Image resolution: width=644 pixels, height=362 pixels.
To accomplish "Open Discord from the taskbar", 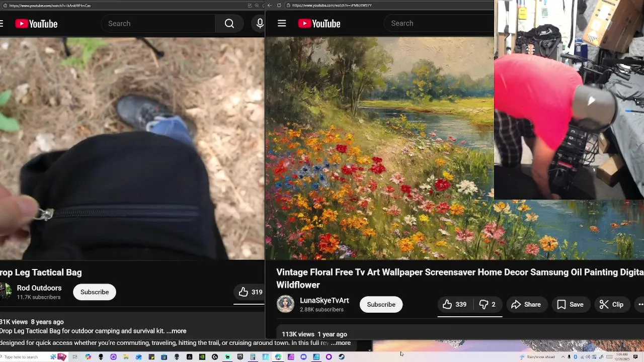I will [303, 357].
